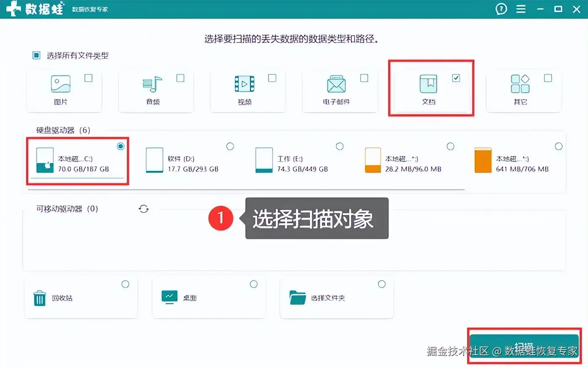Open the hamburger menu in title bar
The image size is (588, 367).
coord(521,9)
